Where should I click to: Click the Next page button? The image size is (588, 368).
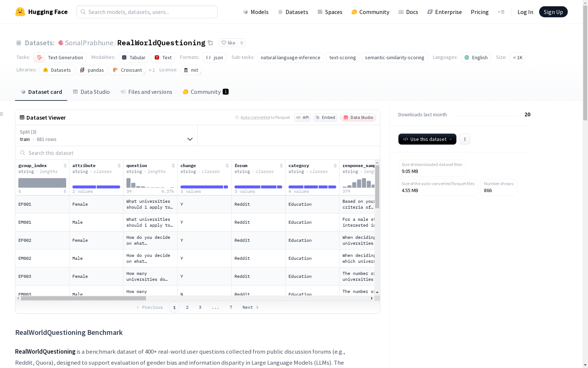click(251, 307)
